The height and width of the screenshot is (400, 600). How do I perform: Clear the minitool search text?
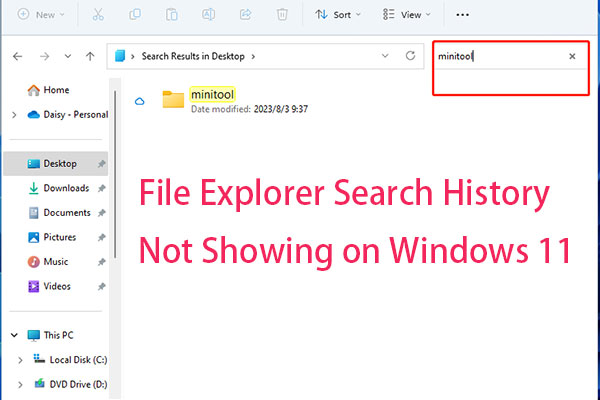(572, 56)
